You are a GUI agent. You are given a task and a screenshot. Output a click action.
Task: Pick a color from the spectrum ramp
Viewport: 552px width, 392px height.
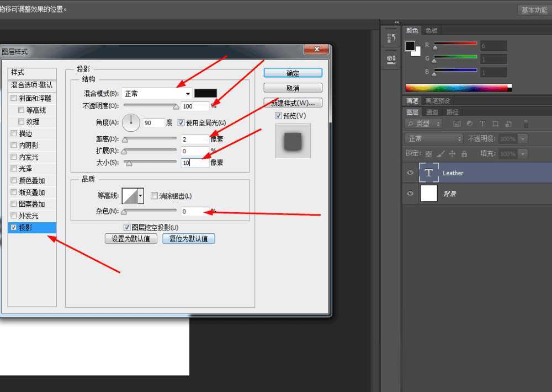[x=458, y=87]
